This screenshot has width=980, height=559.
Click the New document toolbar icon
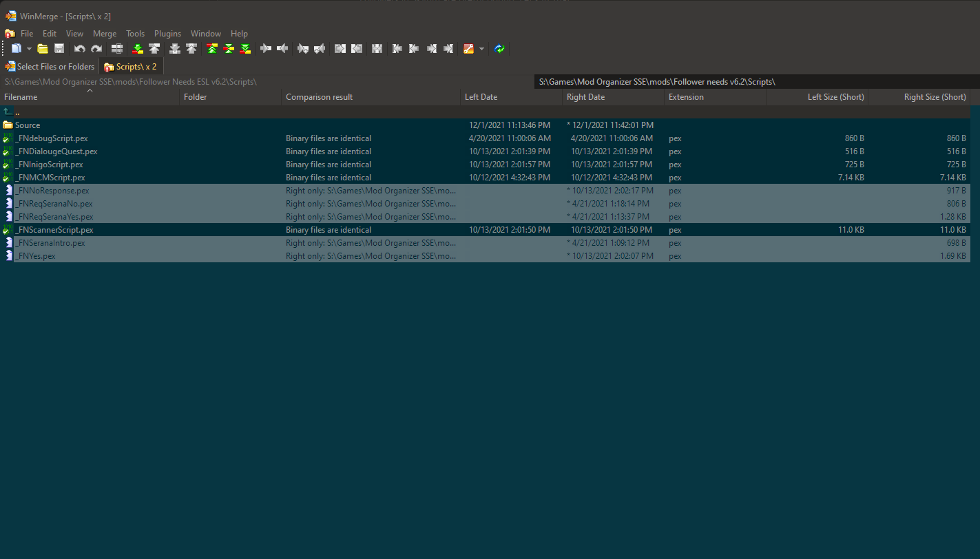[x=17, y=49]
